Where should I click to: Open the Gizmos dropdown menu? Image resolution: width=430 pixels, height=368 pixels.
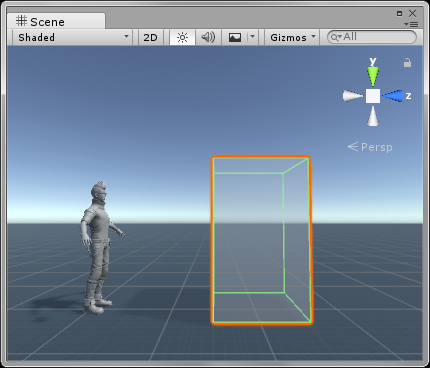pos(292,37)
